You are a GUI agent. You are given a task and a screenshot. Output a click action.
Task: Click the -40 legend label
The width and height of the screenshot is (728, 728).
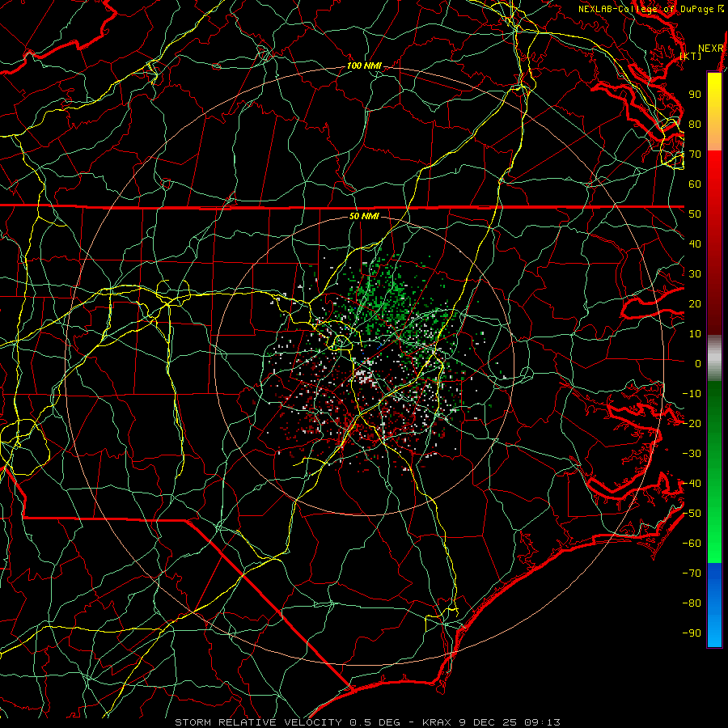pos(692,484)
